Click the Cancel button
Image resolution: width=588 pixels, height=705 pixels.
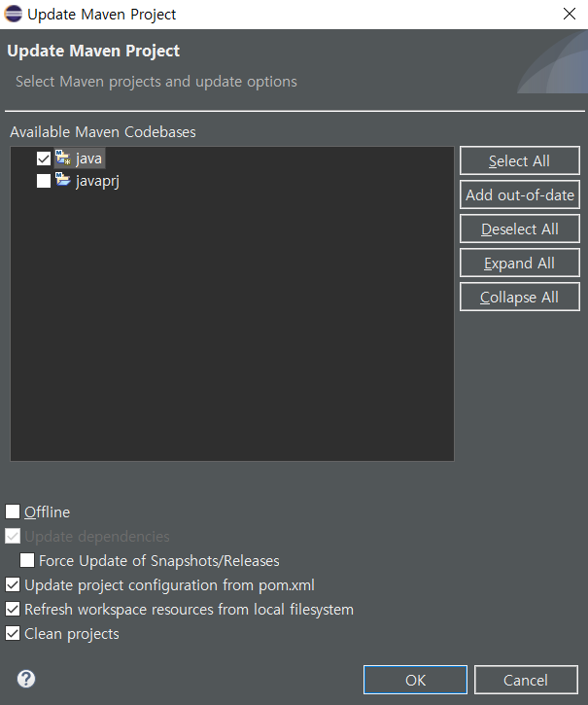pyautogui.click(x=526, y=680)
